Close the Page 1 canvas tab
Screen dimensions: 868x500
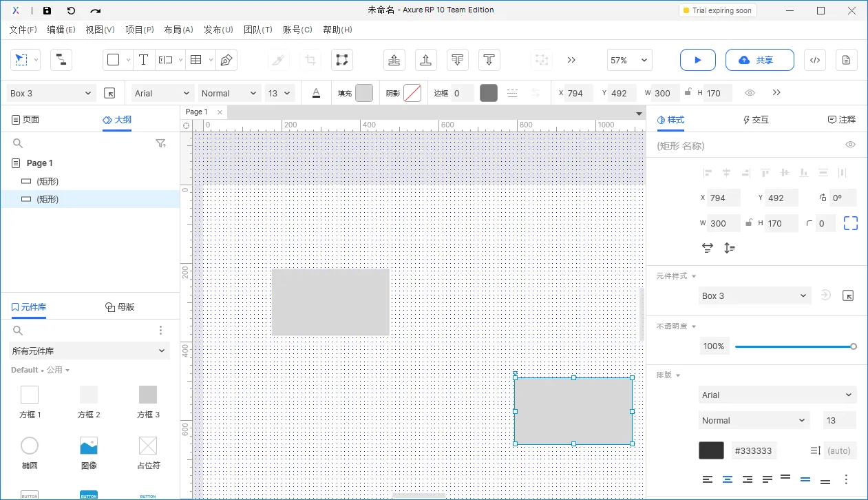220,112
